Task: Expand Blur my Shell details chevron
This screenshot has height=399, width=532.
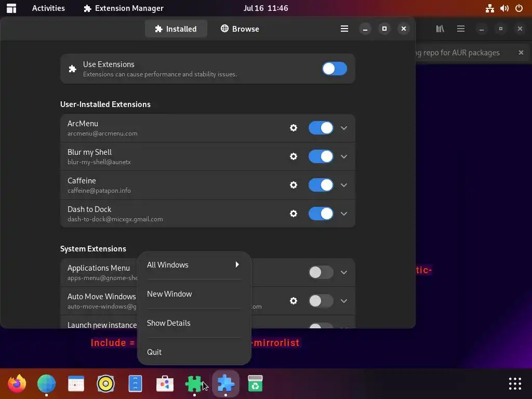Action: click(x=344, y=156)
